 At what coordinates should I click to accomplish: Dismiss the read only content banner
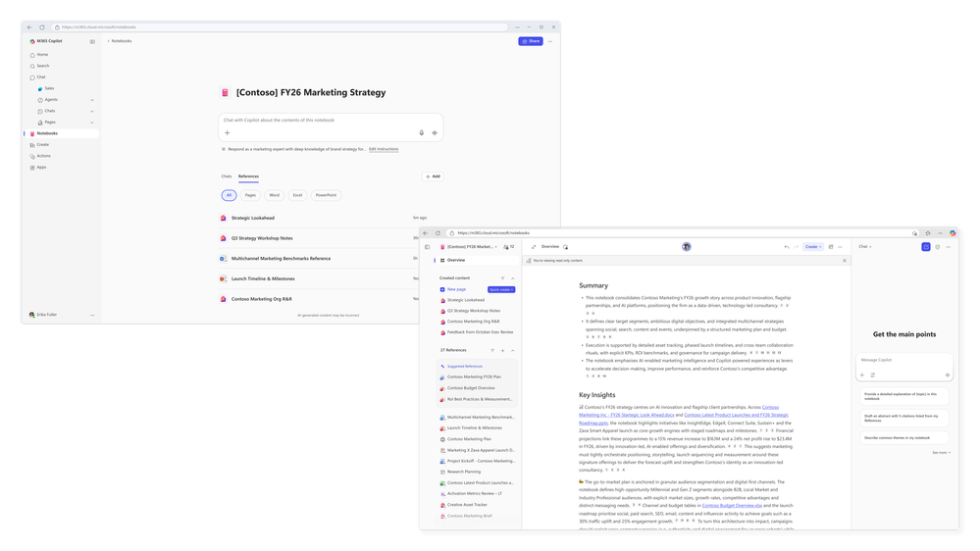845,261
